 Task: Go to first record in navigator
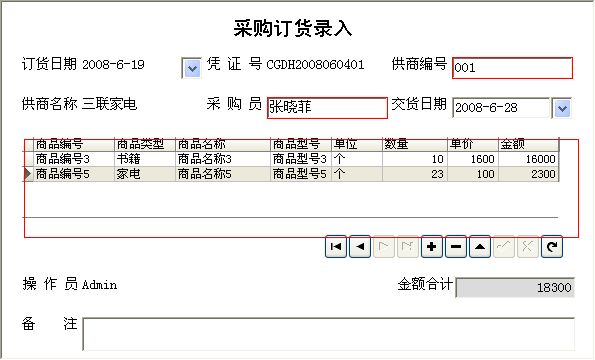tap(336, 247)
